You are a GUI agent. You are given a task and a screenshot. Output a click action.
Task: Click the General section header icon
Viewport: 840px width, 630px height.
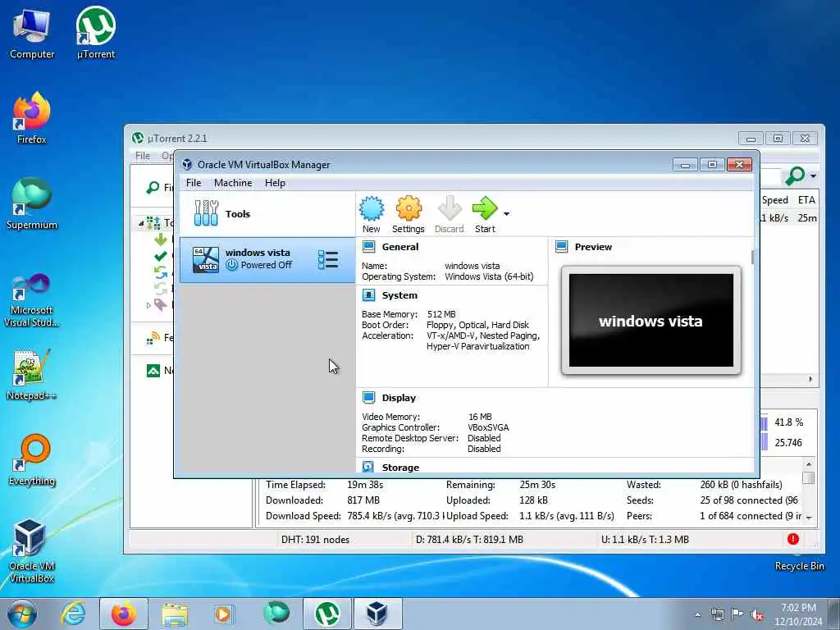[368, 247]
